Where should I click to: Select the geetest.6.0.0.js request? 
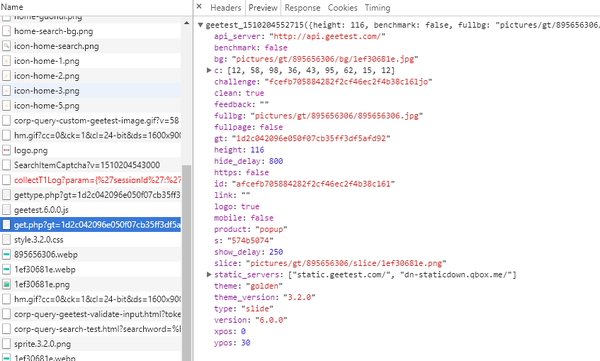click(x=91, y=210)
